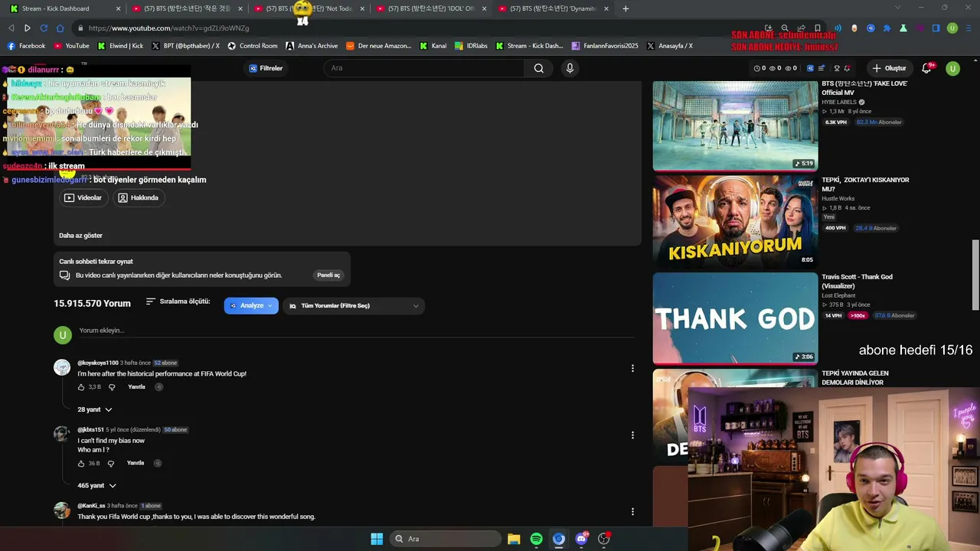980x551 pixels.
Task: Open the Facebook bookmark
Action: 27,46
